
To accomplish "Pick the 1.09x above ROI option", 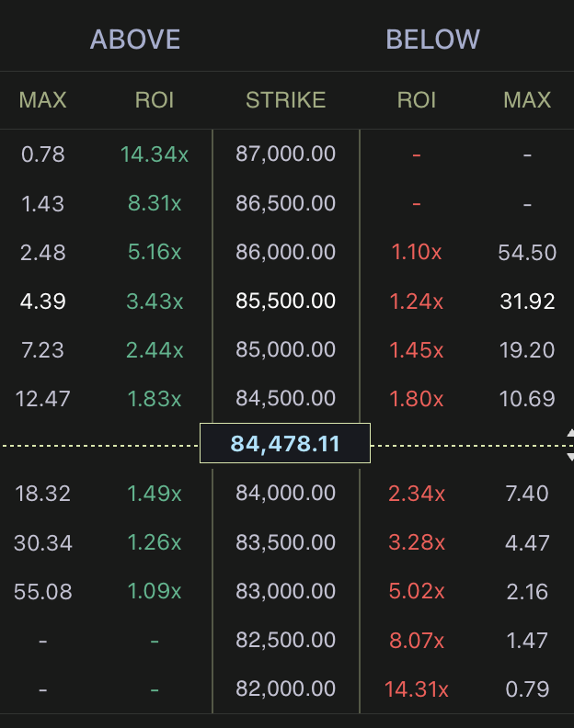I will pyautogui.click(x=155, y=591).
